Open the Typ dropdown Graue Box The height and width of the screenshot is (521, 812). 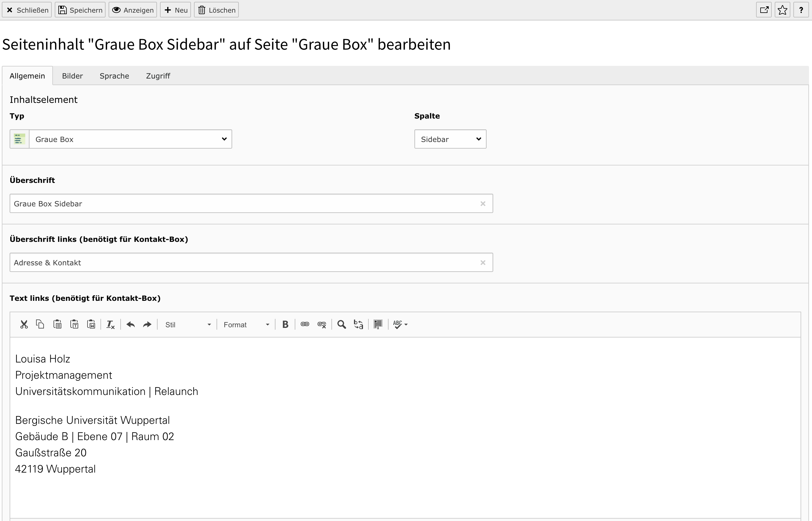click(131, 139)
